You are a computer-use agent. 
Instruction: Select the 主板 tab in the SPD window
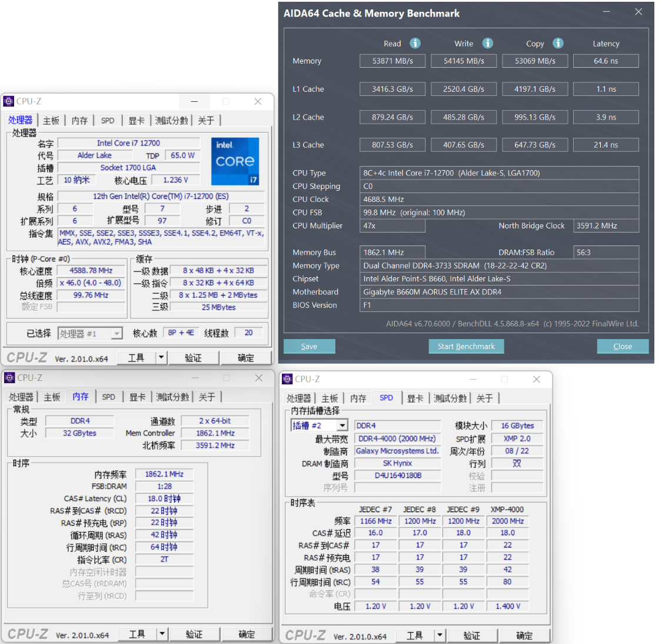tap(330, 398)
